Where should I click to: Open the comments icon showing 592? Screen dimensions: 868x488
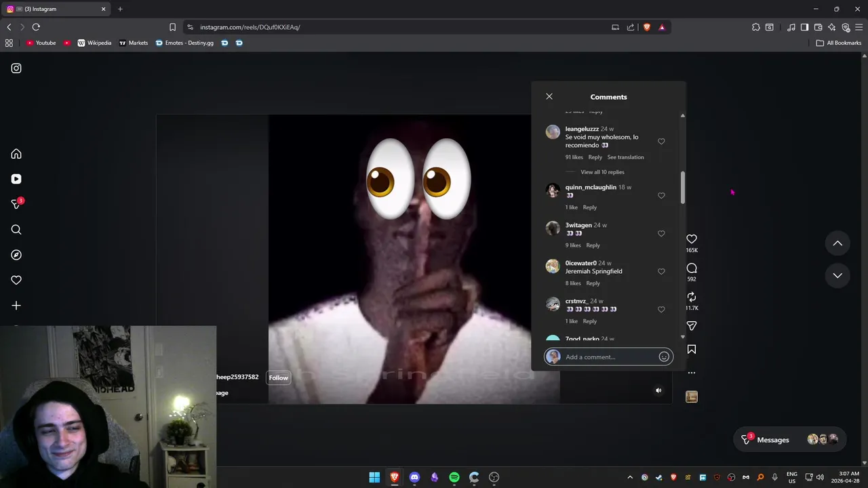[692, 268]
